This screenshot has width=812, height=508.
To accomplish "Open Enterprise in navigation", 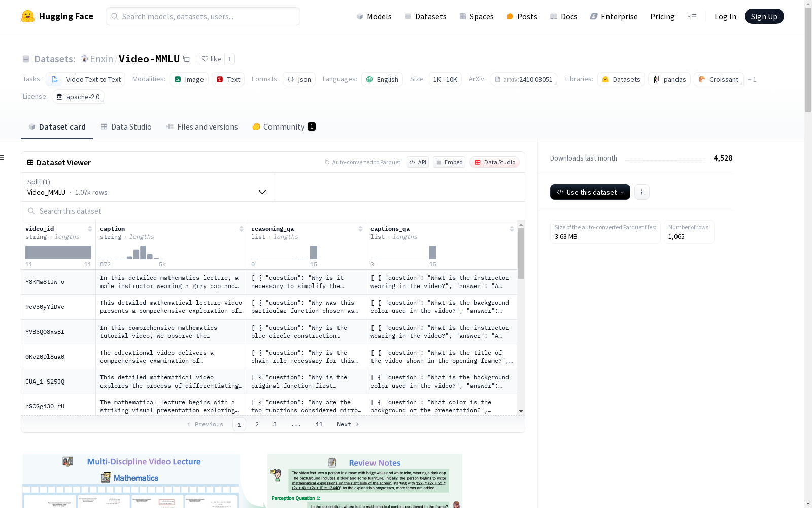I will (614, 16).
